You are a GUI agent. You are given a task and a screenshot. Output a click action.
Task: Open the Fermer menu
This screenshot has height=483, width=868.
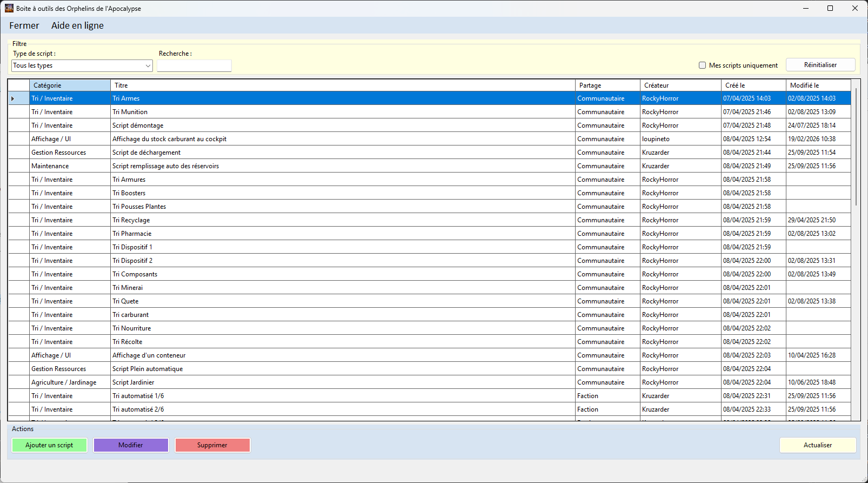[x=24, y=25]
